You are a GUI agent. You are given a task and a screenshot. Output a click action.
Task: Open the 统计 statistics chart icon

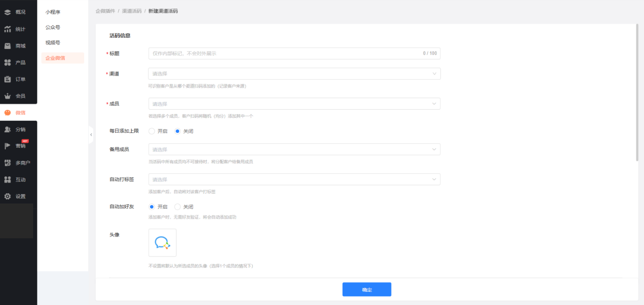(x=8, y=29)
